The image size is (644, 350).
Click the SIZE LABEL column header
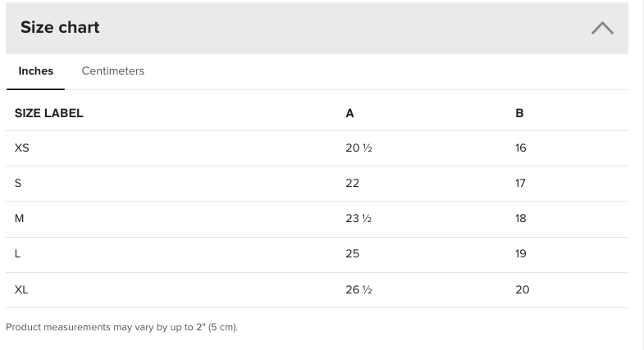coord(49,113)
